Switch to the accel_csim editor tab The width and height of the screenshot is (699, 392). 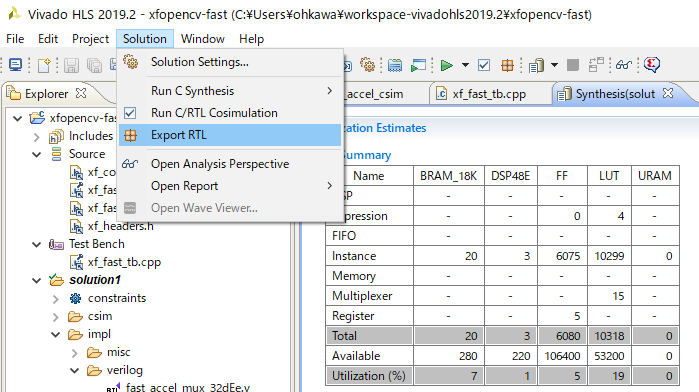374,94
